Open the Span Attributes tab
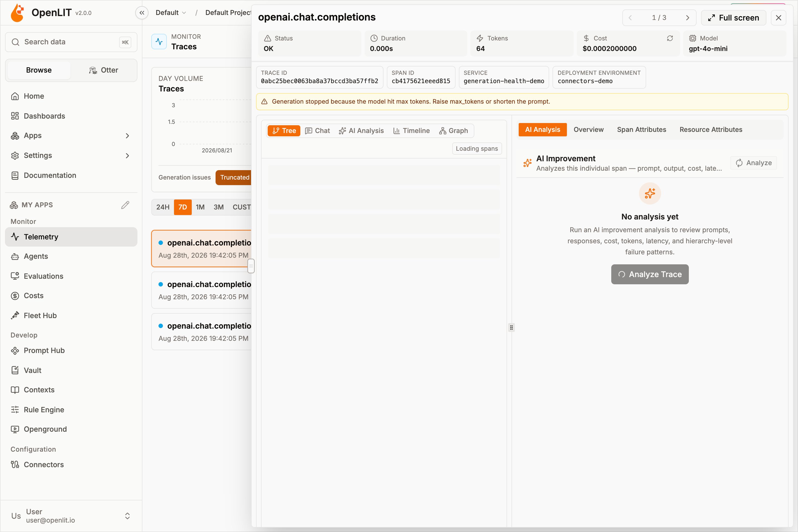The height and width of the screenshot is (532, 798). pos(641,130)
